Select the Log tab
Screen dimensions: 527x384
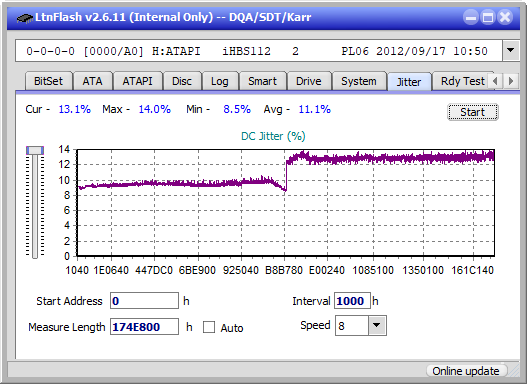(220, 81)
